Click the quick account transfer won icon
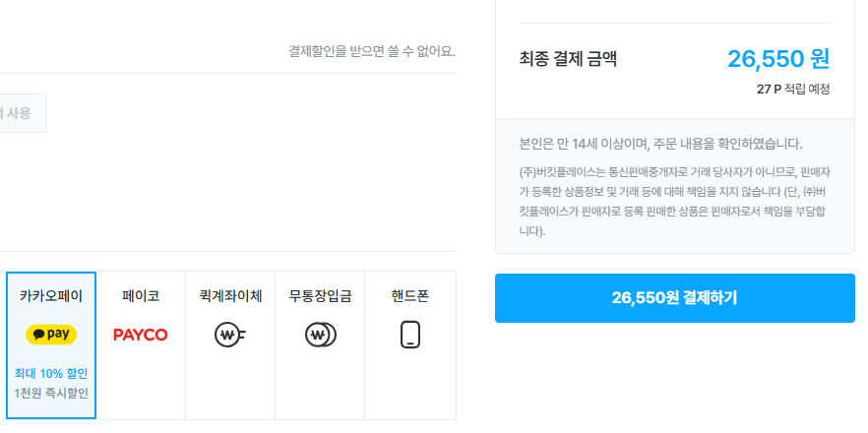 (x=229, y=336)
